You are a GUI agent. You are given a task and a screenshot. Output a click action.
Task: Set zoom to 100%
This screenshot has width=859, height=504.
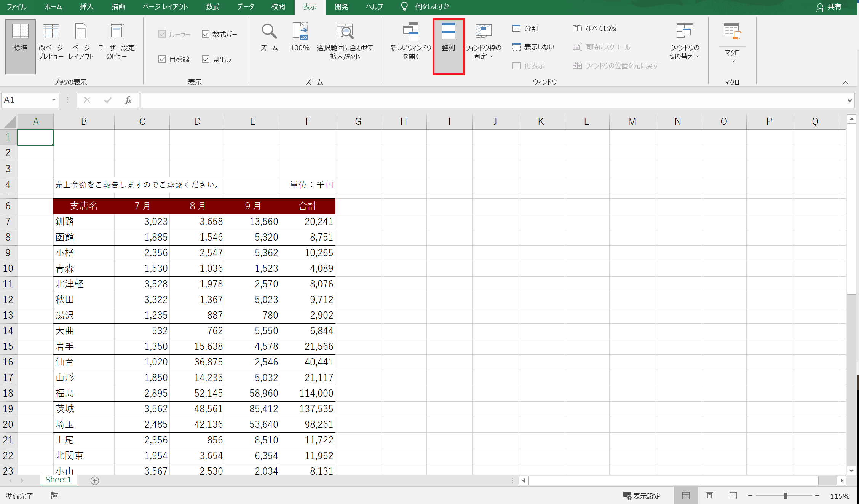coord(300,37)
